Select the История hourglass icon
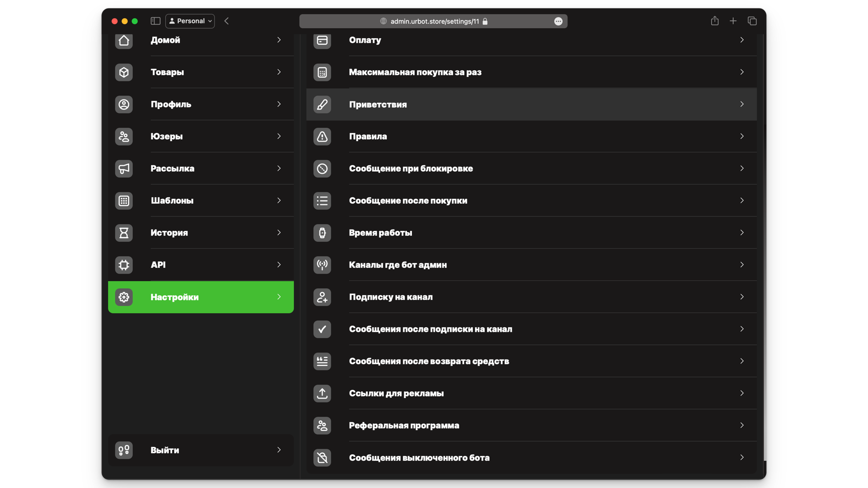868x488 pixels. pos(124,233)
